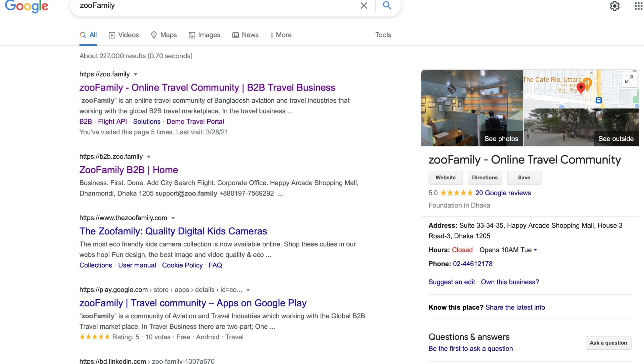Expand business hours dropdown arrow
Screen dimensions: 644x364
535,250
